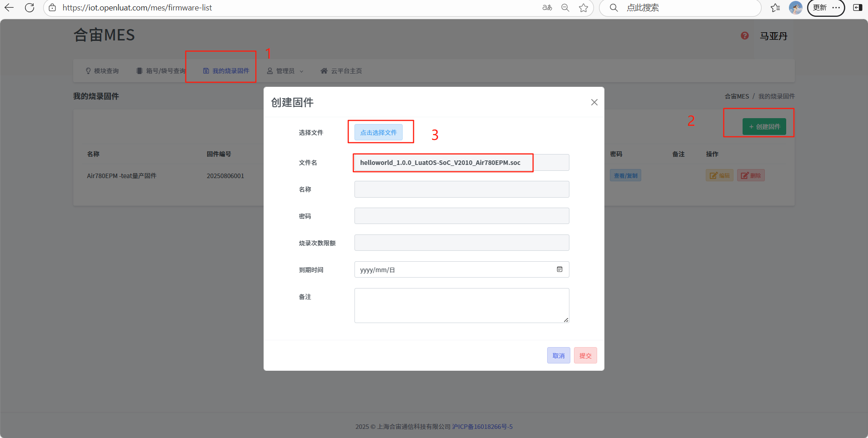
Task: Click the user name 马亚丹
Action: pyautogui.click(x=773, y=36)
